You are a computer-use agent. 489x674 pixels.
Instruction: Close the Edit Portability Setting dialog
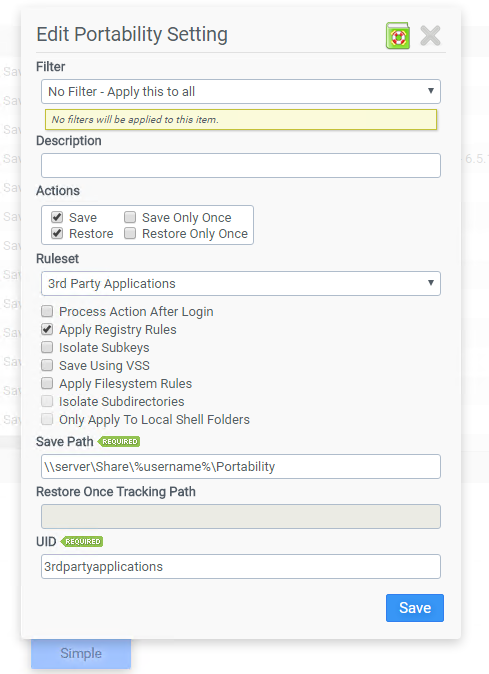(x=430, y=35)
